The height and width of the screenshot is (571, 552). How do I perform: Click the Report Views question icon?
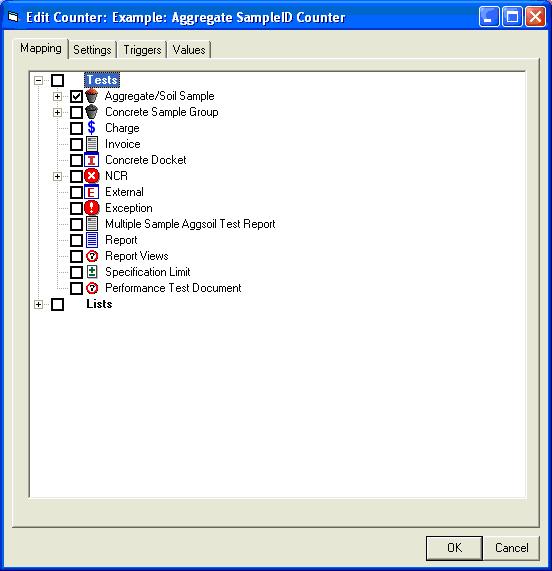(x=92, y=256)
